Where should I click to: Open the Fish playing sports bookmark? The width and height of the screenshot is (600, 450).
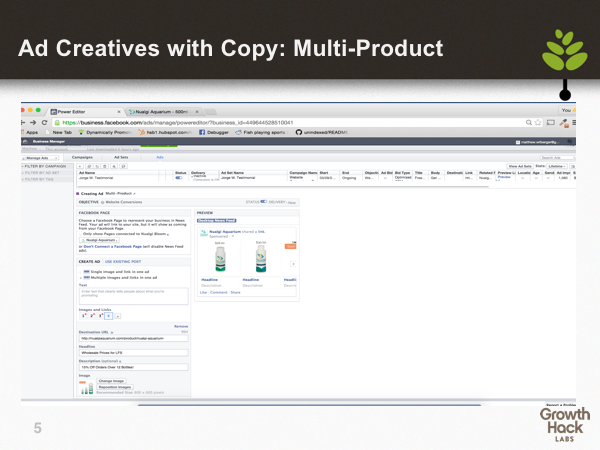pyautogui.click(x=261, y=132)
